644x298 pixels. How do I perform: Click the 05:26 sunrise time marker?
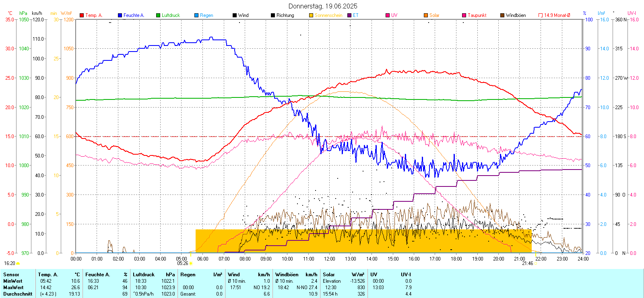coord(182,263)
